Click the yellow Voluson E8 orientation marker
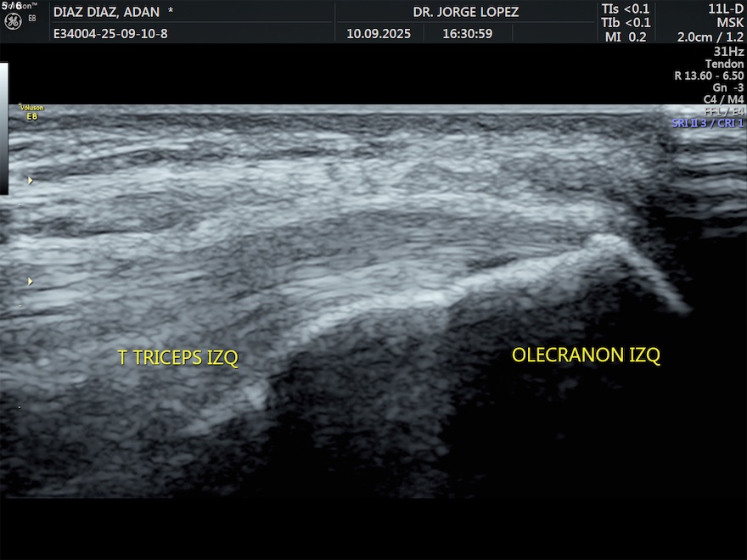This screenshot has height=560, width=747. coord(31,112)
